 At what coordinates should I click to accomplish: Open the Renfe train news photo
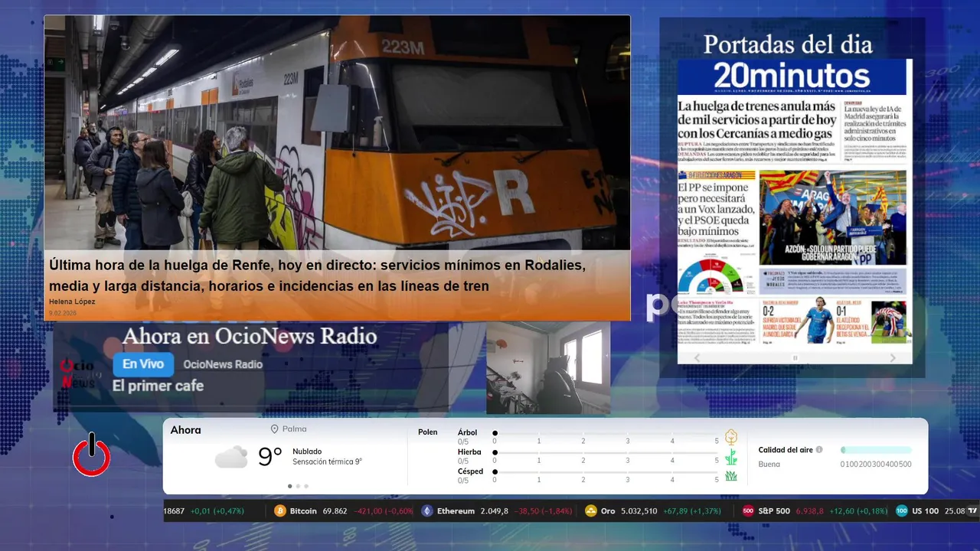click(337, 132)
